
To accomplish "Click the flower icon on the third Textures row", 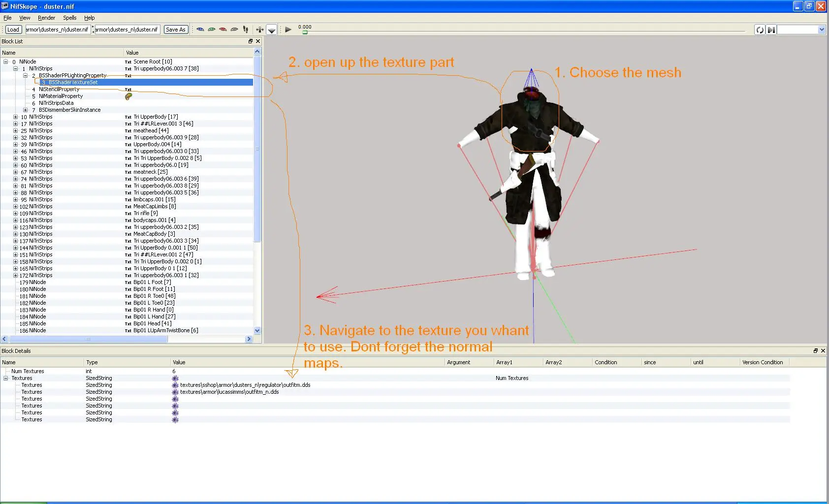I will 175,399.
